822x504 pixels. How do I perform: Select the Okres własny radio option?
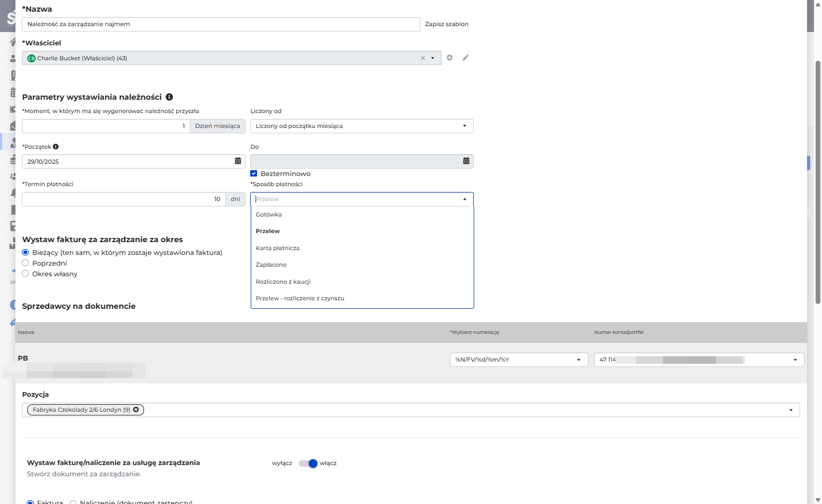pos(25,274)
